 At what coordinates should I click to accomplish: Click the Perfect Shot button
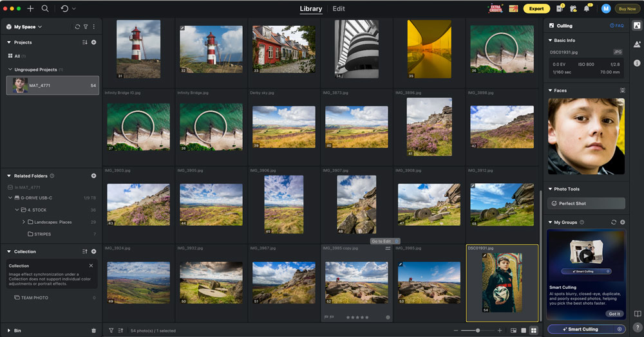click(586, 203)
